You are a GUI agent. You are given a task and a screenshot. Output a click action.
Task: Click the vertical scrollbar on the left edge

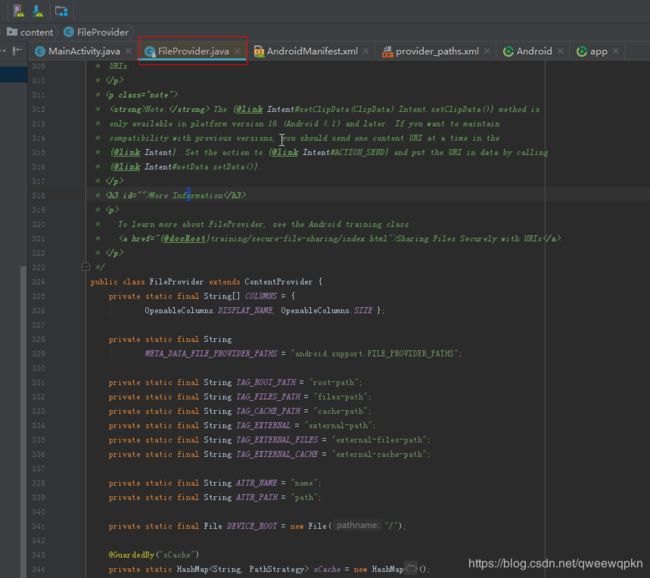click(23, 421)
